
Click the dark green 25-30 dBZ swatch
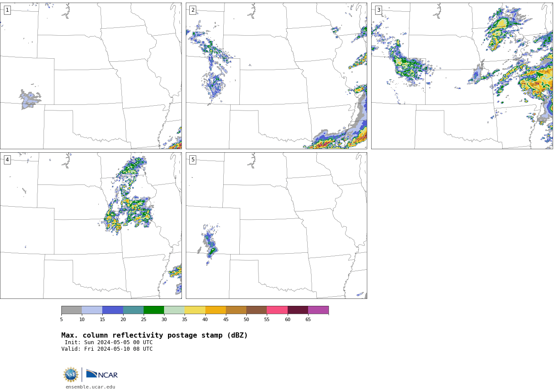point(154,310)
